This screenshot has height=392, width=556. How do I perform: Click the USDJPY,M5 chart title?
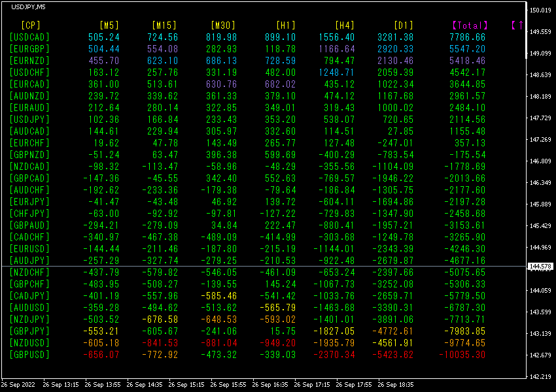[28, 7]
